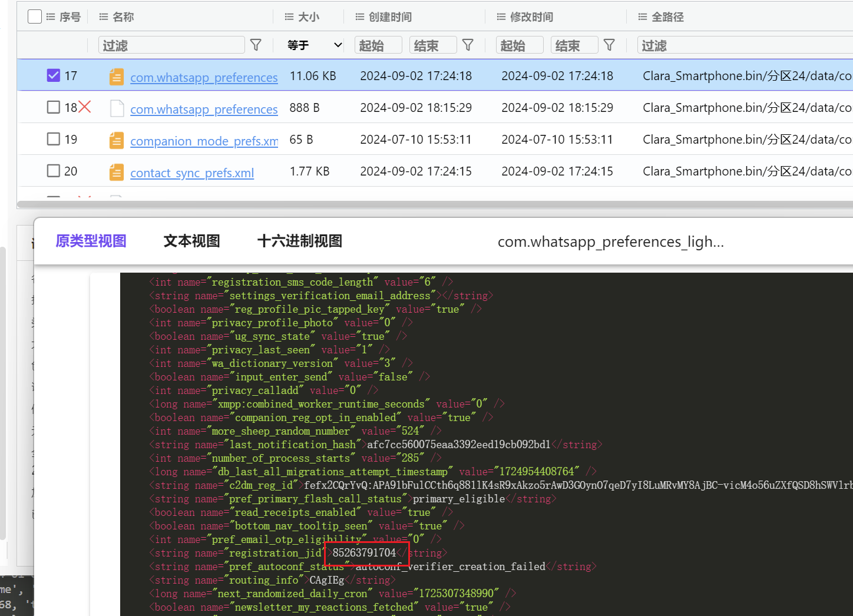Click the column menu icon beside 全路径
This screenshot has width=853, height=616.
click(x=643, y=17)
